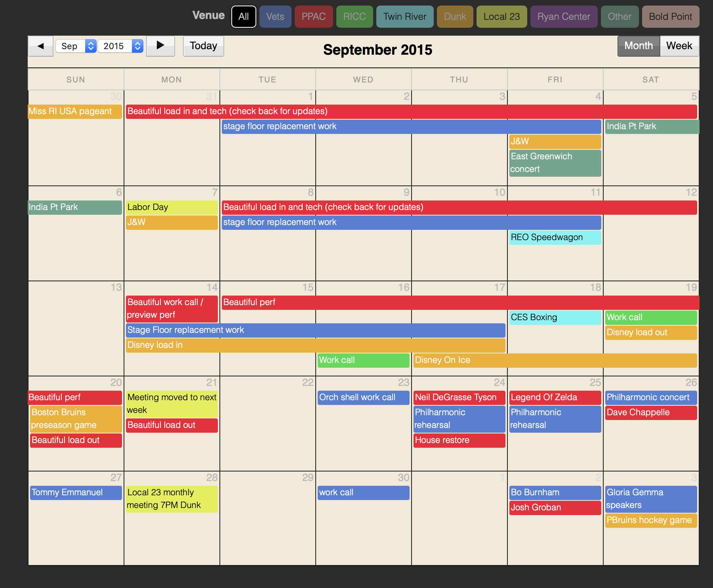Switch to Month view
This screenshot has height=588, width=713.
tap(639, 46)
